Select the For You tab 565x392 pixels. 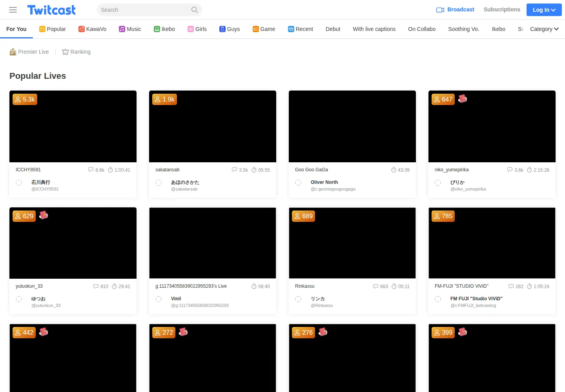point(16,29)
